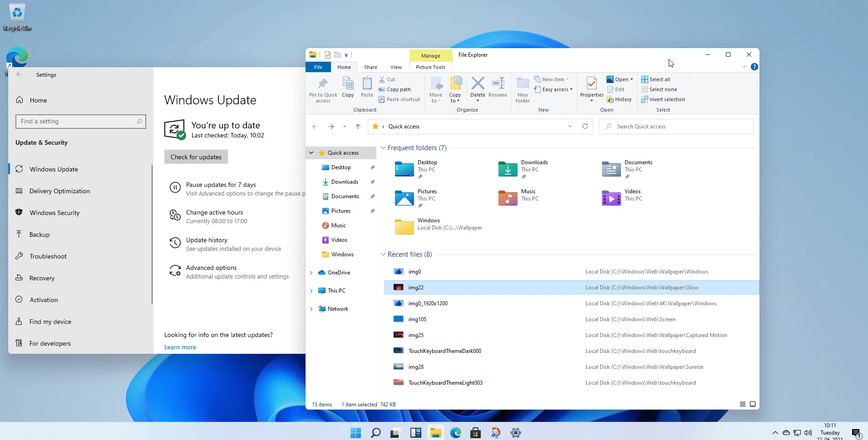Open Microsoft Edge from the taskbar

coord(455,433)
